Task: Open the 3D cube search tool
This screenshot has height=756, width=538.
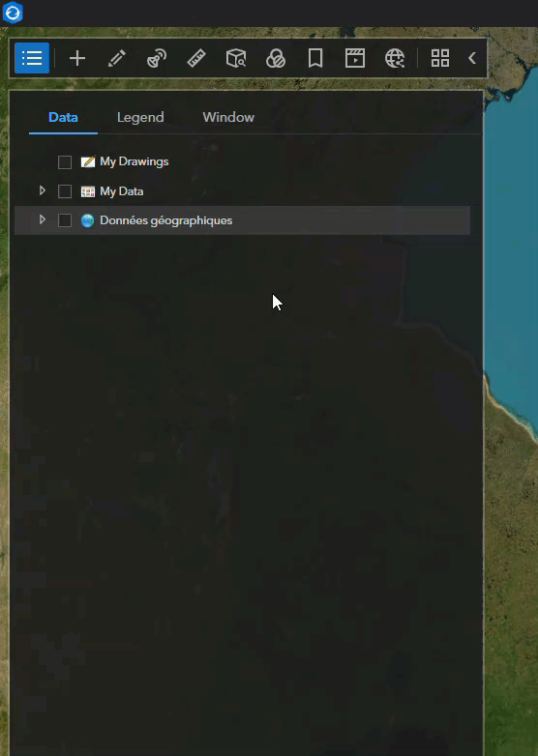Action: click(x=236, y=58)
